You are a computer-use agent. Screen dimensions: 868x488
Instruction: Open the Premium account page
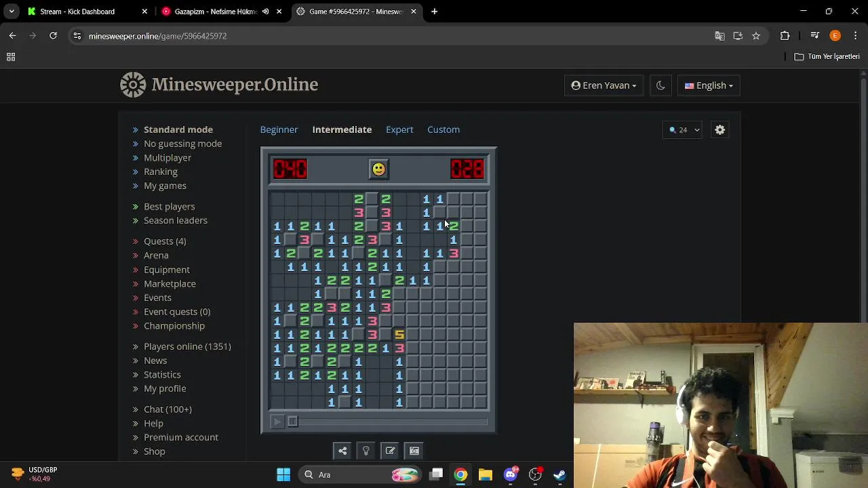tap(181, 437)
